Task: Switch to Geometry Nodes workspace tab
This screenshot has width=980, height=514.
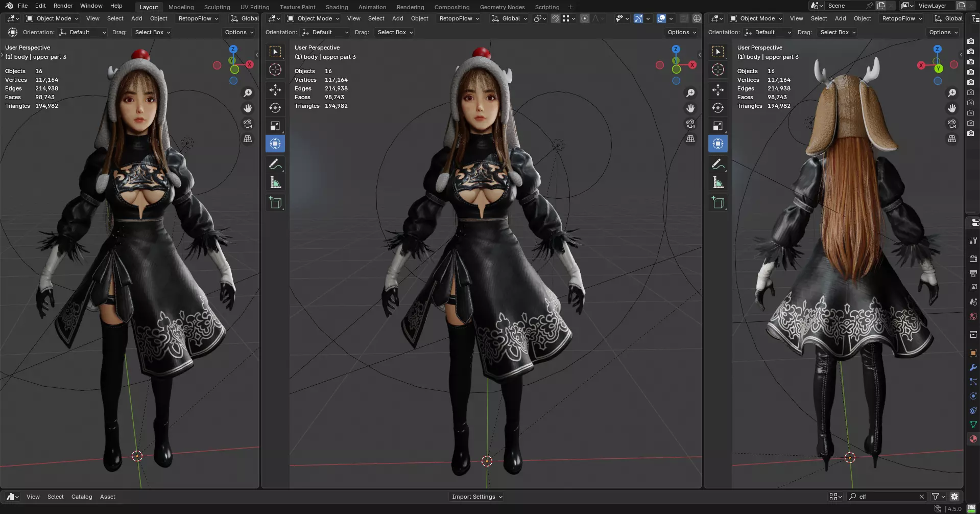Action: click(502, 7)
